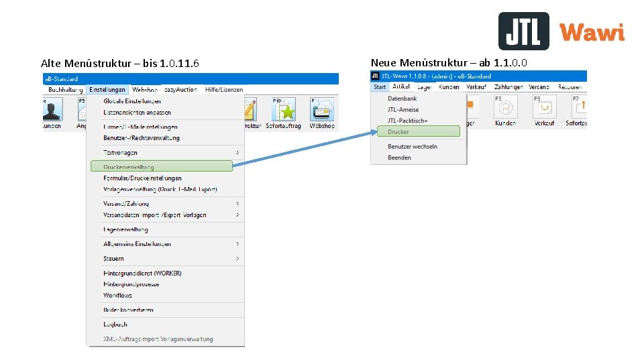Choose Druckerverwaltung in Einstellungen menu

[x=162, y=167]
